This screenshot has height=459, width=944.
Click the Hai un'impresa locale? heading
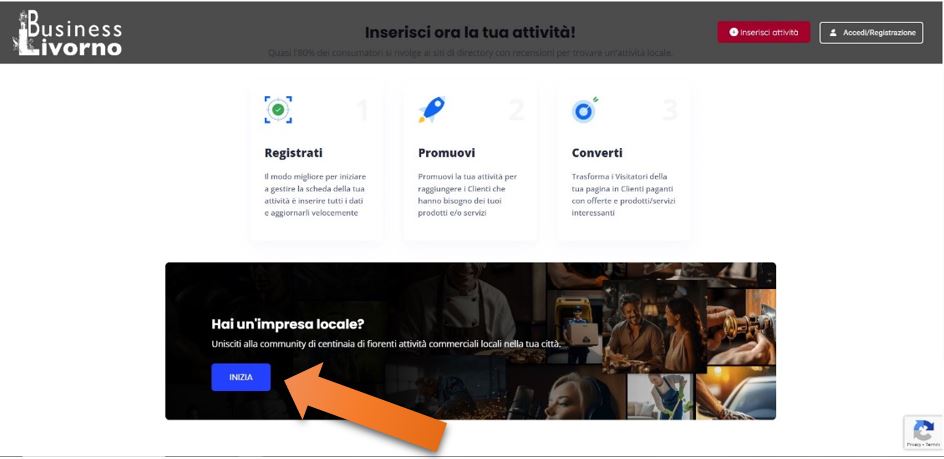(288, 324)
